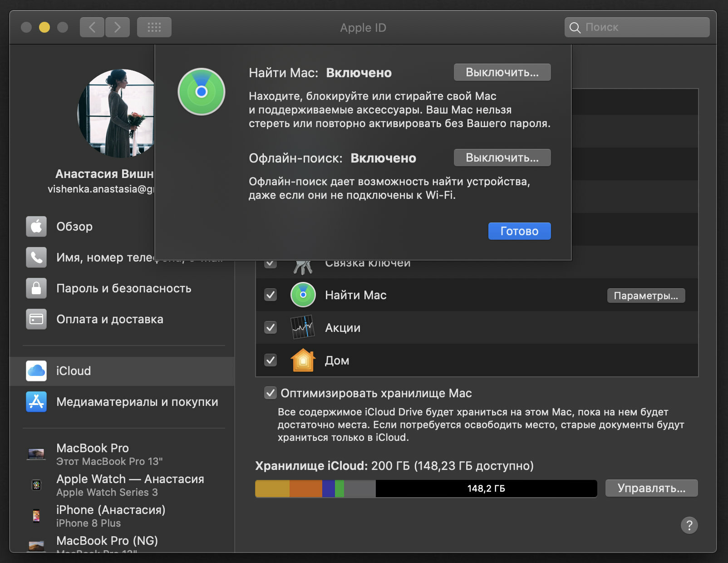Click the large Find My icon in dialog
This screenshot has height=563, width=728.
pyautogui.click(x=202, y=92)
